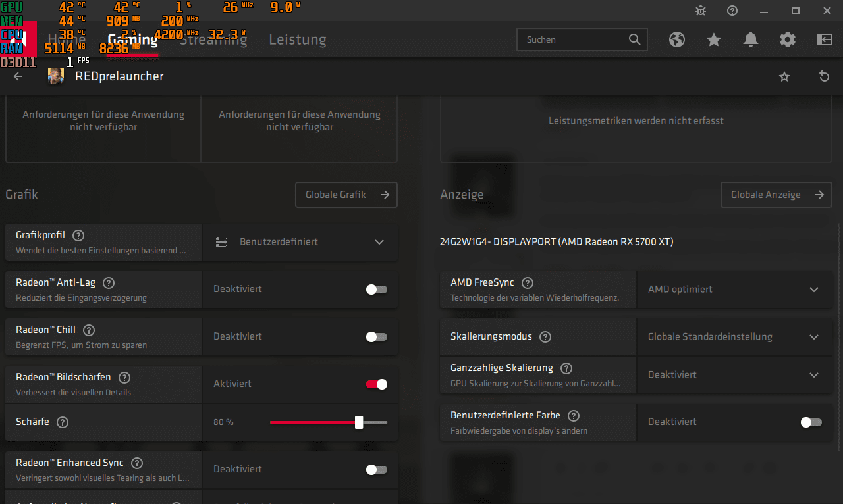Enable Benutzerdefinierte Farbe toggle
The height and width of the screenshot is (504, 843).
coord(811,422)
